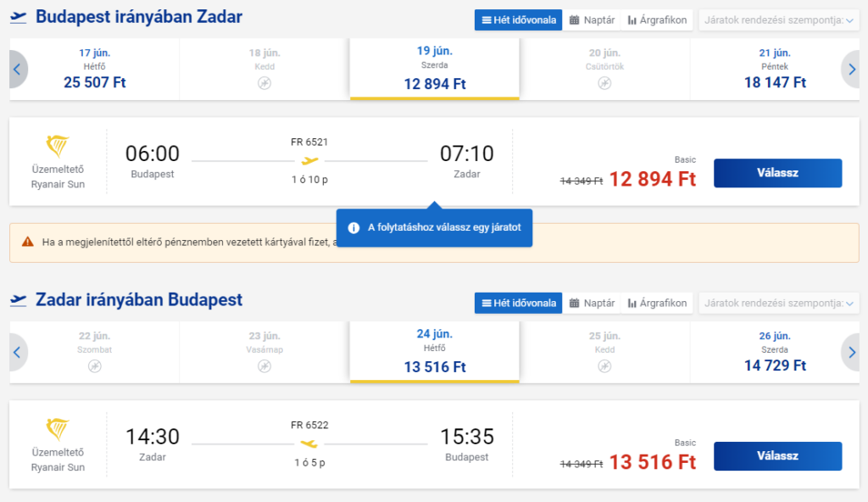Viewport: 868px width, 502px height.
Task: Switch return view to Naptár
Action: (x=592, y=303)
